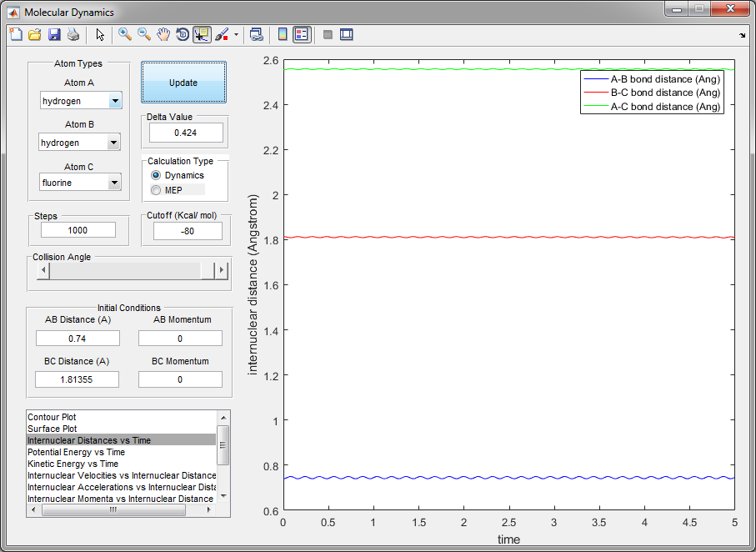Toggle the Insert Legend icon

point(302,34)
